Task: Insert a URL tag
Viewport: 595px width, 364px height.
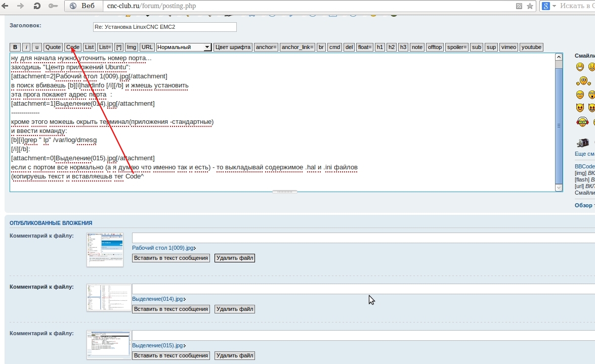Action: tap(147, 47)
